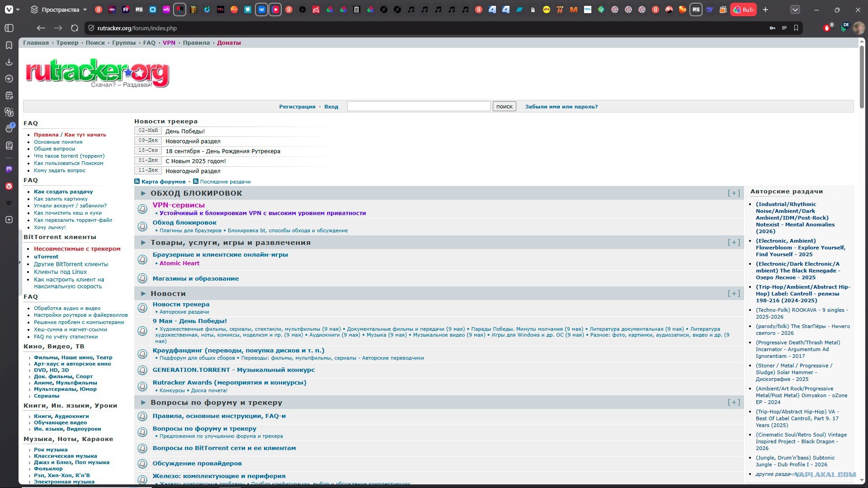The height and width of the screenshot is (488, 868).
Task: Open the user profile avatar
Action: click(x=859, y=28)
